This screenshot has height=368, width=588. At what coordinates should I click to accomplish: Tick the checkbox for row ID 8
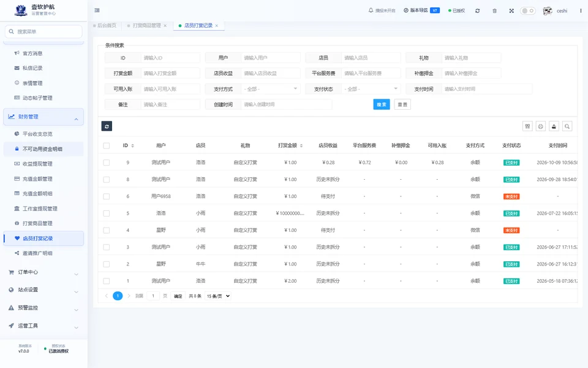click(x=107, y=180)
